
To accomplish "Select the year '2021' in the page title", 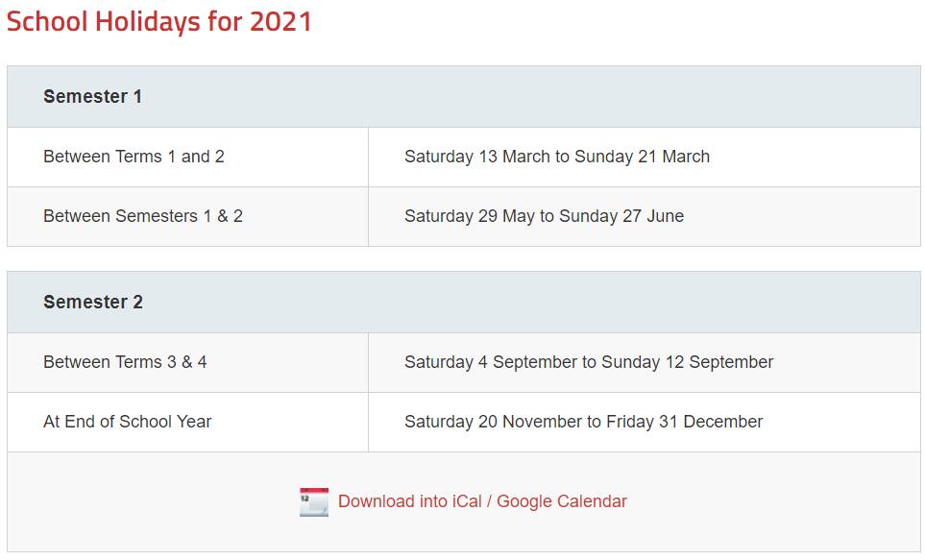I will [280, 21].
